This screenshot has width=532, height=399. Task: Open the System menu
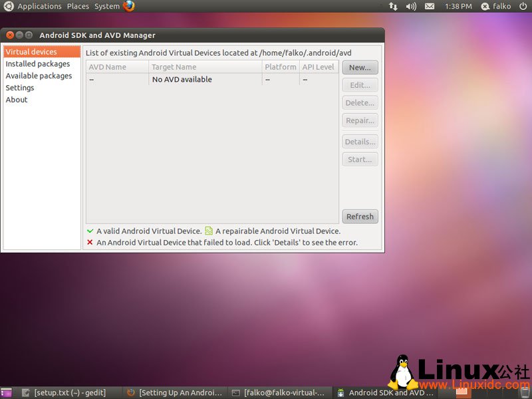(x=107, y=6)
